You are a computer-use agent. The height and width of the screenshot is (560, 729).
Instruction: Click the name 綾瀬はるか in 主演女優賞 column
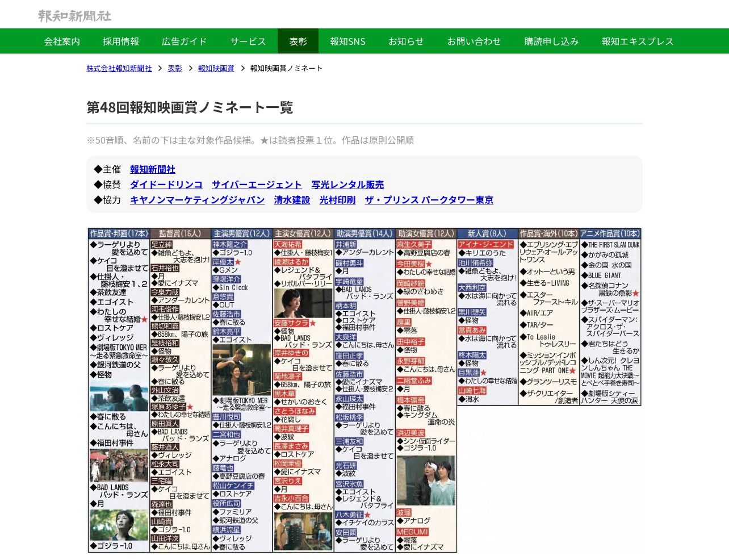(x=291, y=262)
